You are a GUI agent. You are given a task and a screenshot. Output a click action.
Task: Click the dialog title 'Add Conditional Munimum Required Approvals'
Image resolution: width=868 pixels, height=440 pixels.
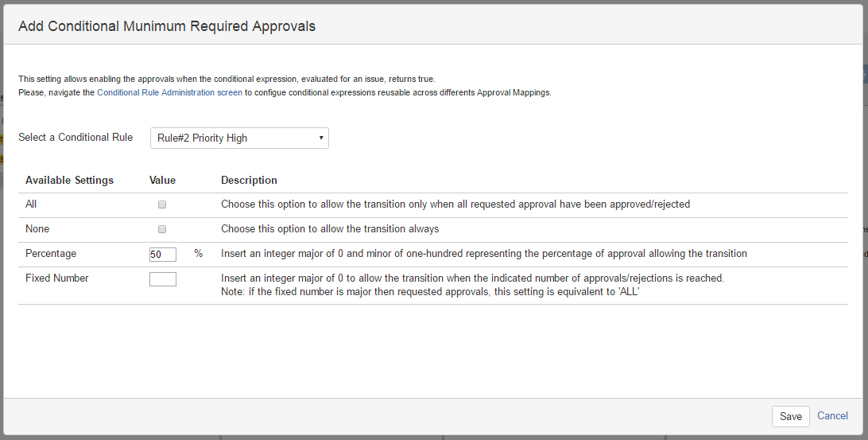click(167, 26)
